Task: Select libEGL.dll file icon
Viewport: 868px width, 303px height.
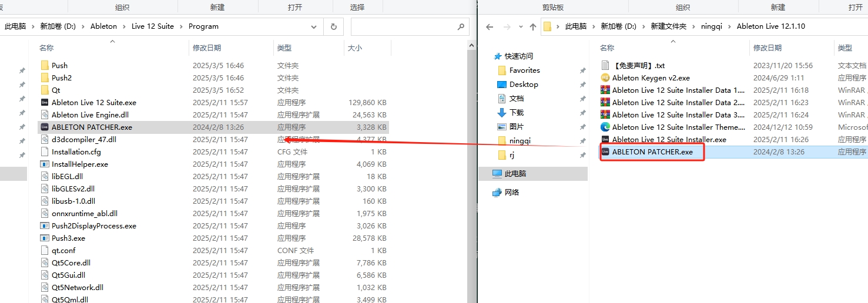Action: coord(45,176)
